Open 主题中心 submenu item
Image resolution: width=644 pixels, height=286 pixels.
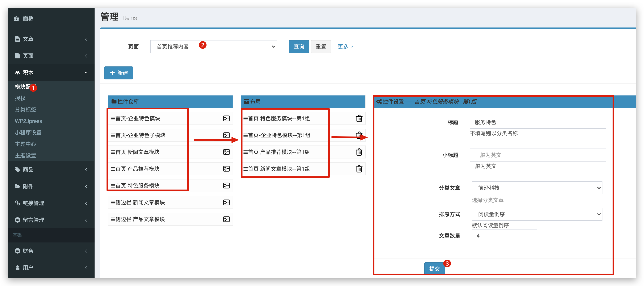(26, 144)
